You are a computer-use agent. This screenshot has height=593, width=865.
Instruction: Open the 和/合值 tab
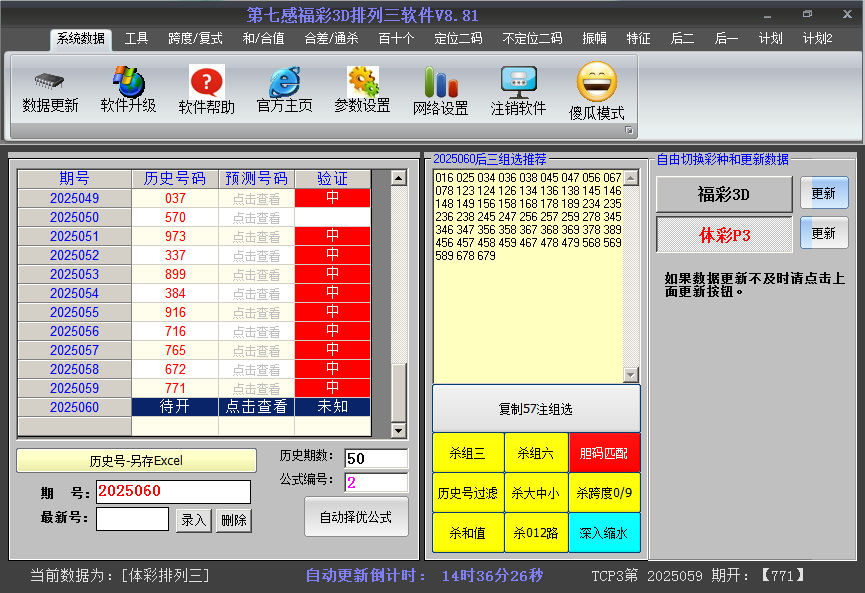point(263,39)
